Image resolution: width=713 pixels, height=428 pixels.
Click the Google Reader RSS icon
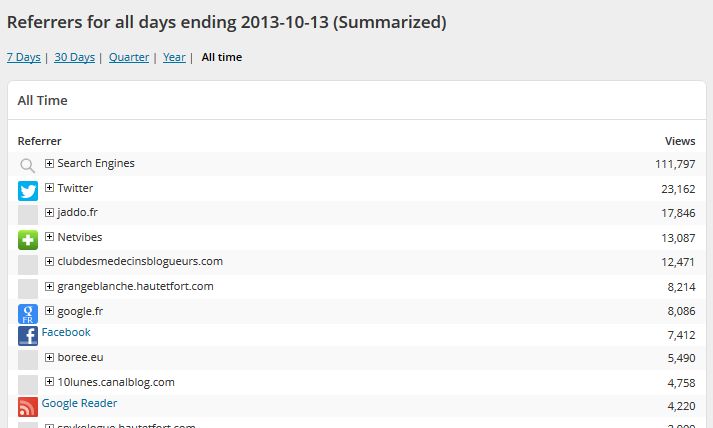tap(28, 407)
